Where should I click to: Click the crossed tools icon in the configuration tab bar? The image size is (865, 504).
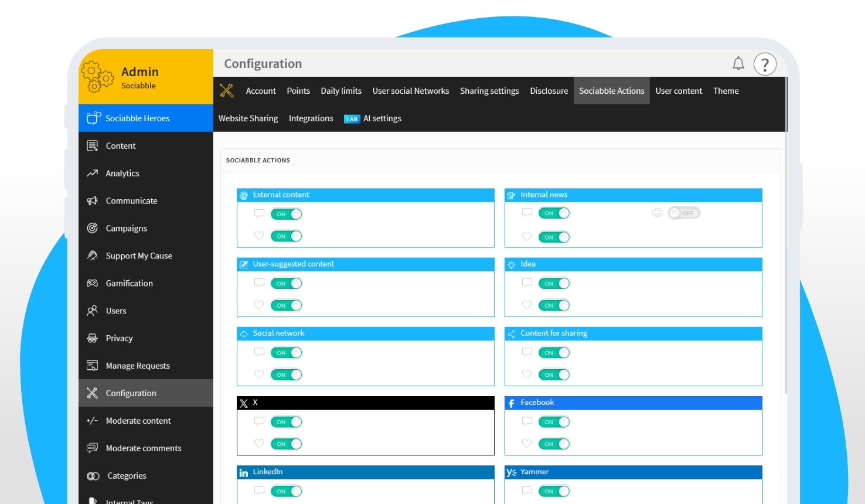227,90
